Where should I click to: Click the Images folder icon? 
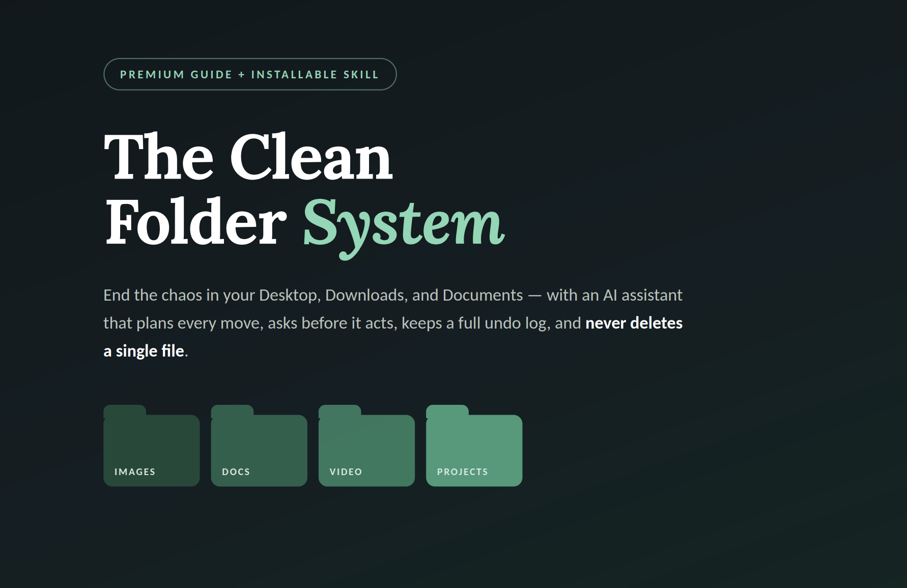(151, 446)
